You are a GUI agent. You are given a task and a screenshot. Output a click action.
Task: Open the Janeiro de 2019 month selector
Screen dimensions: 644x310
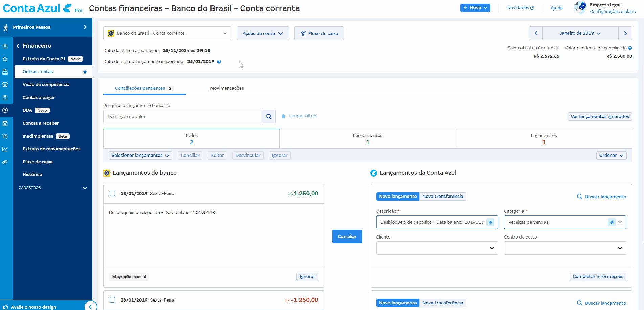[x=580, y=33]
